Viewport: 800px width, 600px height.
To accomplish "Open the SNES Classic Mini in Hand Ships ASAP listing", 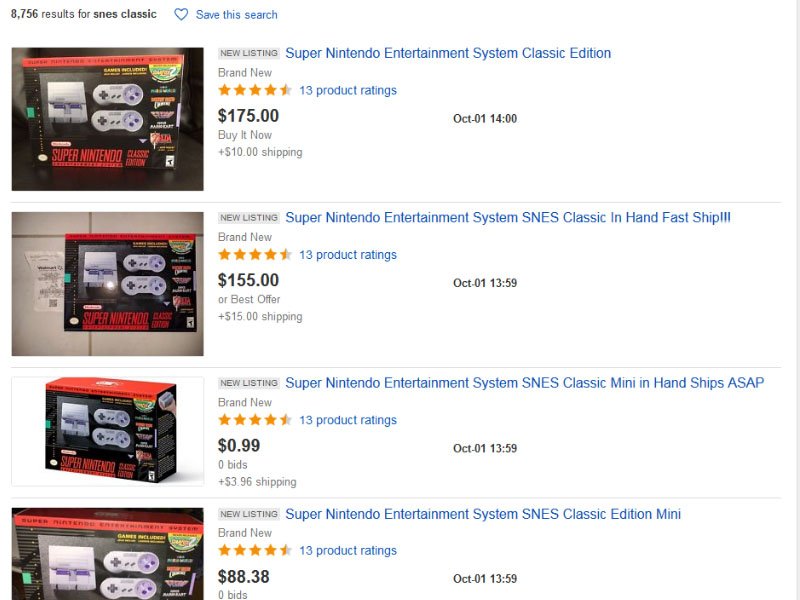I will tap(524, 383).
